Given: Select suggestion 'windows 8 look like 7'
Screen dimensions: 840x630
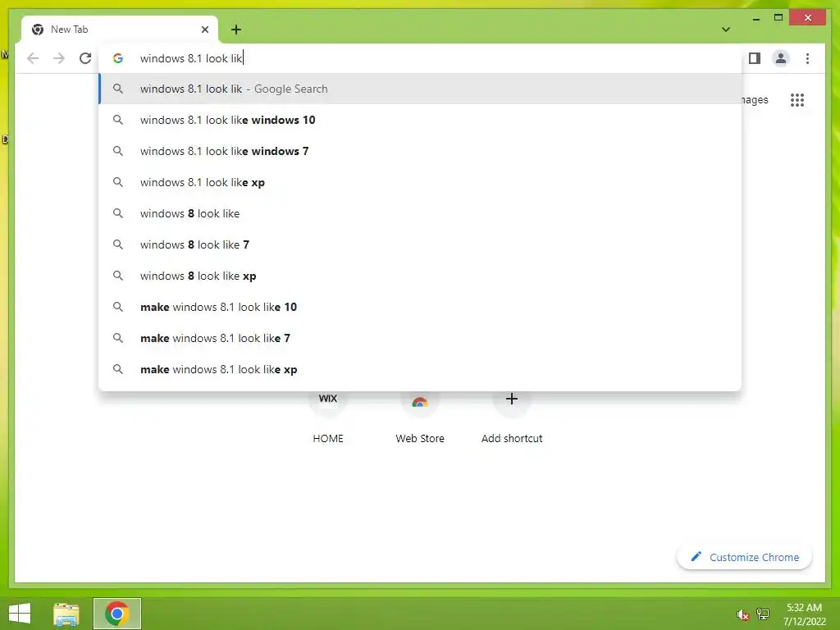Looking at the screenshot, I should pyautogui.click(x=420, y=244).
